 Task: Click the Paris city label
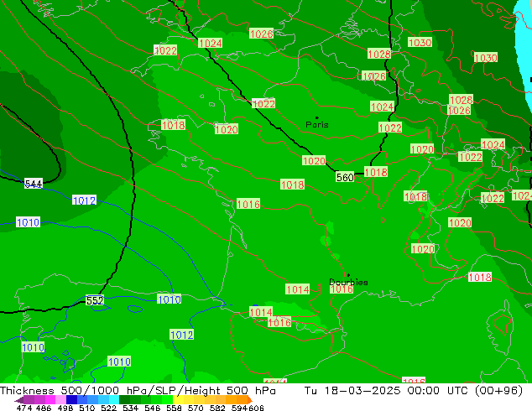[317, 124]
